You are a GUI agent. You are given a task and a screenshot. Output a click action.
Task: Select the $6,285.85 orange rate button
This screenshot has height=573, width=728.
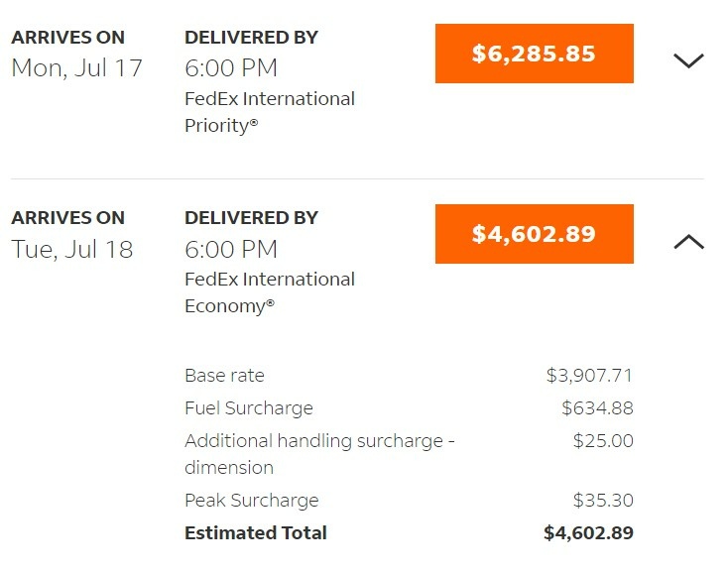pos(534,54)
